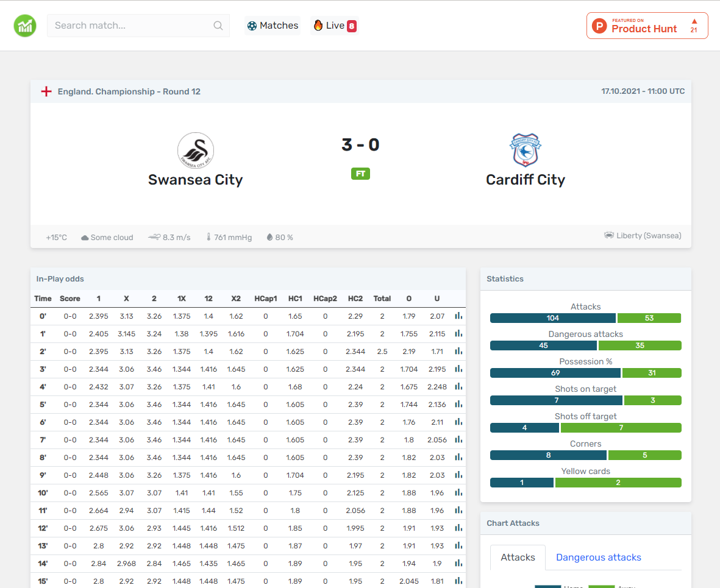Click the away Possession bar showing 31

click(x=652, y=373)
